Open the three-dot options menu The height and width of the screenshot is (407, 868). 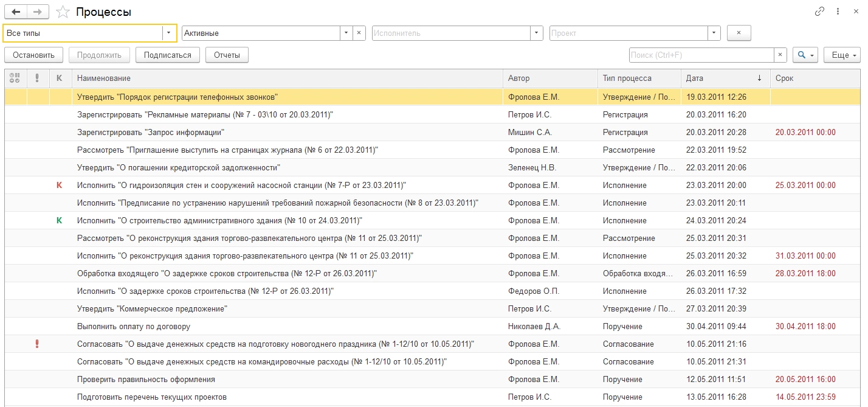[x=838, y=12]
